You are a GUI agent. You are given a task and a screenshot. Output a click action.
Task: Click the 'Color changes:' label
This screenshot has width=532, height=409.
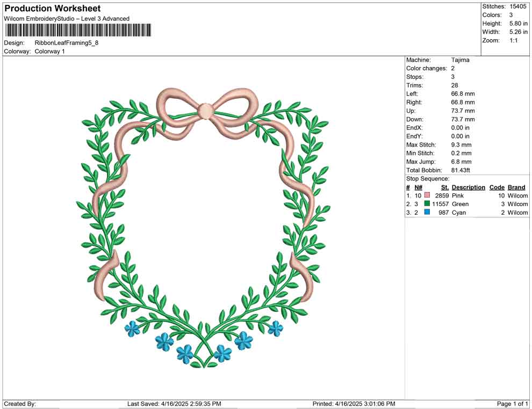click(427, 69)
